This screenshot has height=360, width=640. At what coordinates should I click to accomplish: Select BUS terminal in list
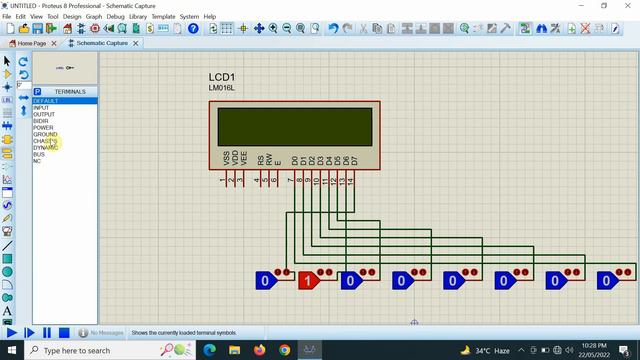tap(65, 154)
